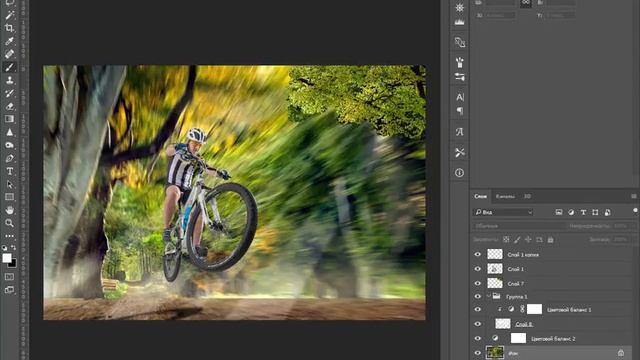640x360 pixels.
Task: Select the Brush tool
Action: (9, 67)
